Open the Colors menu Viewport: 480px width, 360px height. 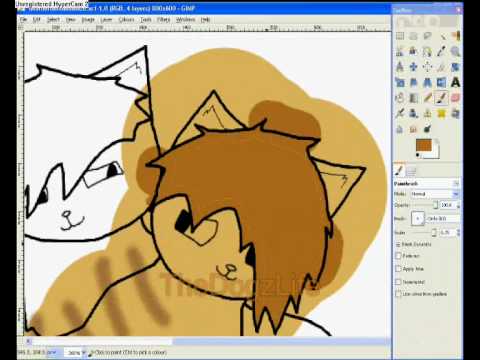click(126, 20)
